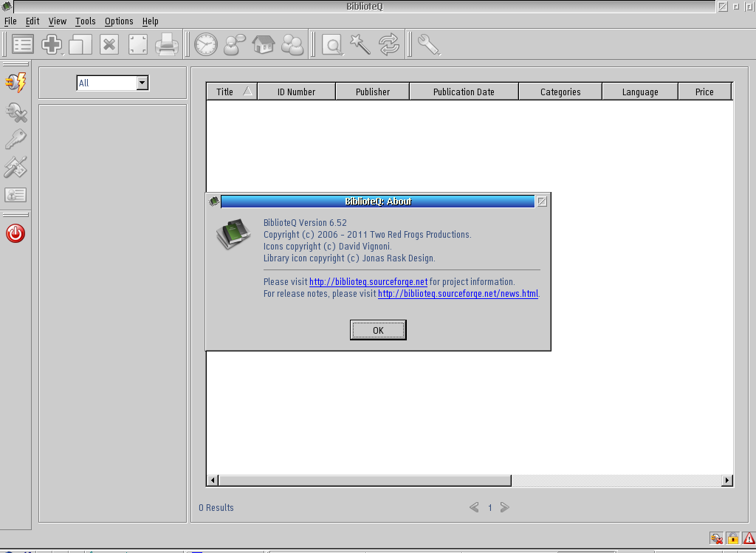
Task: Sort by the Publisher column header
Action: (373, 92)
